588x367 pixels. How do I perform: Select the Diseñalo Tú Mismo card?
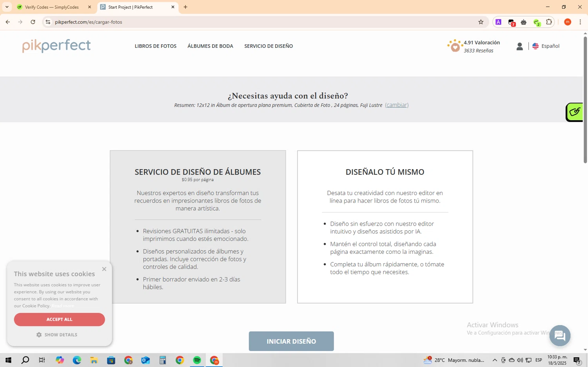[x=385, y=227]
